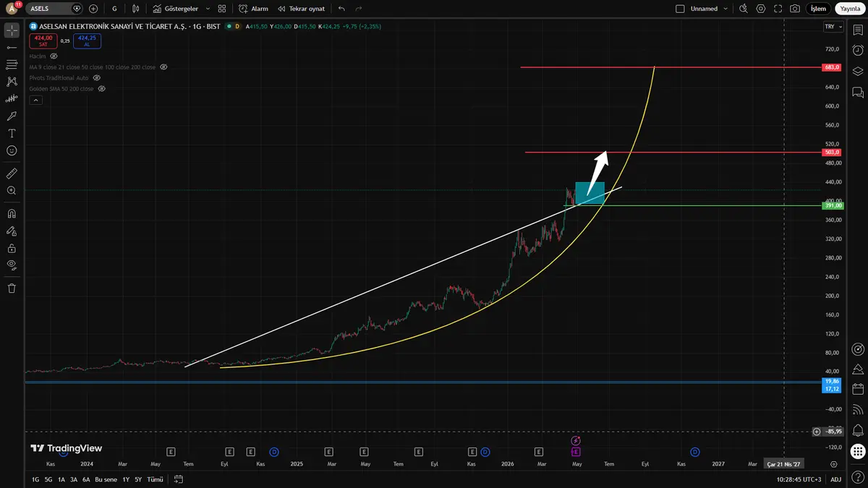Select the 1G date range
Screen dimensions: 868x488
tap(35, 479)
